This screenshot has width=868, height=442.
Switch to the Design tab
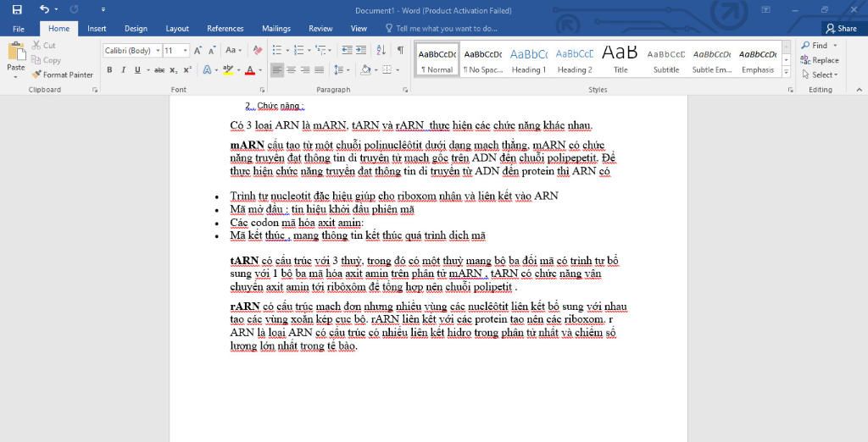click(136, 29)
